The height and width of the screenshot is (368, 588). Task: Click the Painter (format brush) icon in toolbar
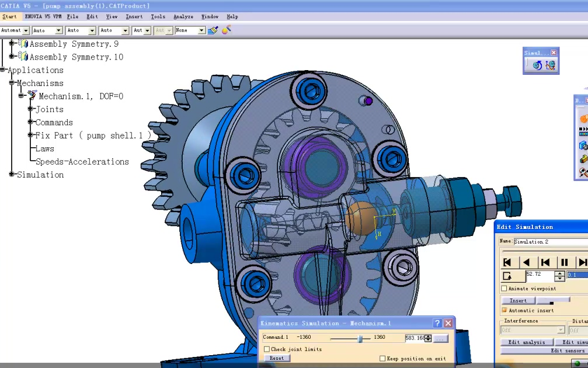click(x=213, y=30)
